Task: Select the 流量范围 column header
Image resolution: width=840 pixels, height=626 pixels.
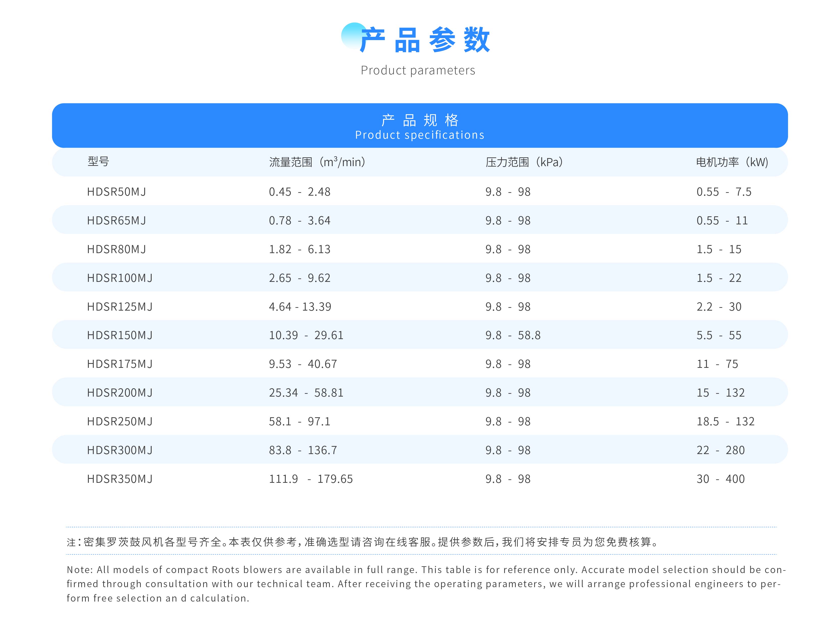Action: tap(317, 162)
